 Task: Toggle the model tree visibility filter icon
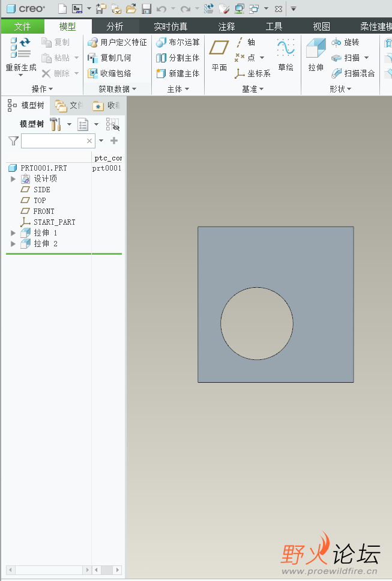click(112, 124)
